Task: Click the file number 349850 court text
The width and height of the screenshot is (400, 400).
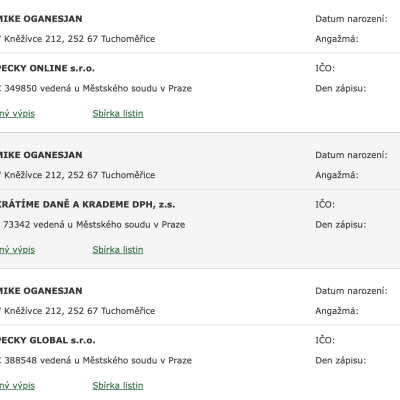Action: click(x=96, y=88)
